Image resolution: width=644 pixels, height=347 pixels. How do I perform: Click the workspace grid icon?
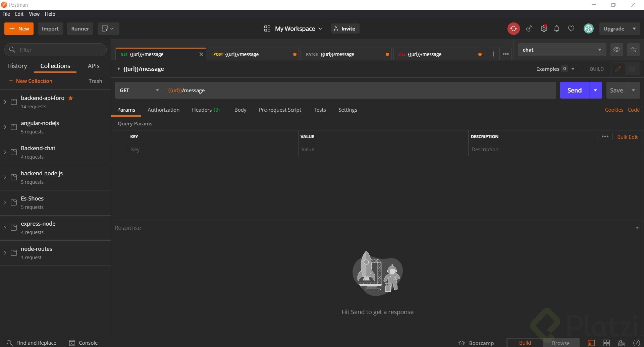click(x=267, y=29)
